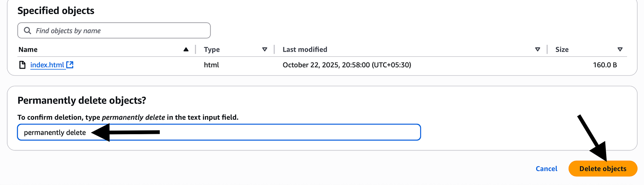Click the file icon beside index.html

pos(23,65)
